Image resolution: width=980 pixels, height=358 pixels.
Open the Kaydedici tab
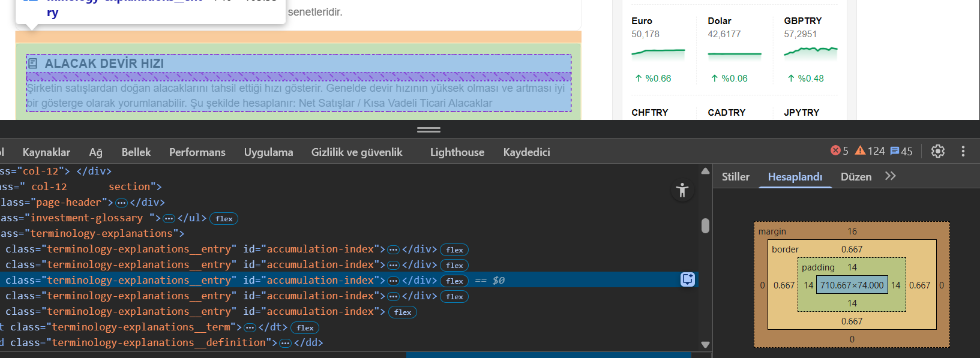526,152
